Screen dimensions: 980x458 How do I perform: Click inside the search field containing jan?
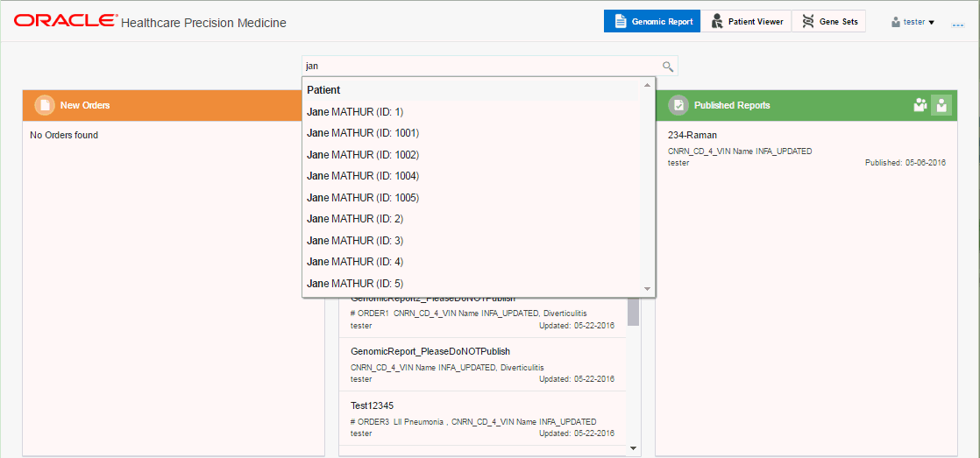pyautogui.click(x=481, y=66)
